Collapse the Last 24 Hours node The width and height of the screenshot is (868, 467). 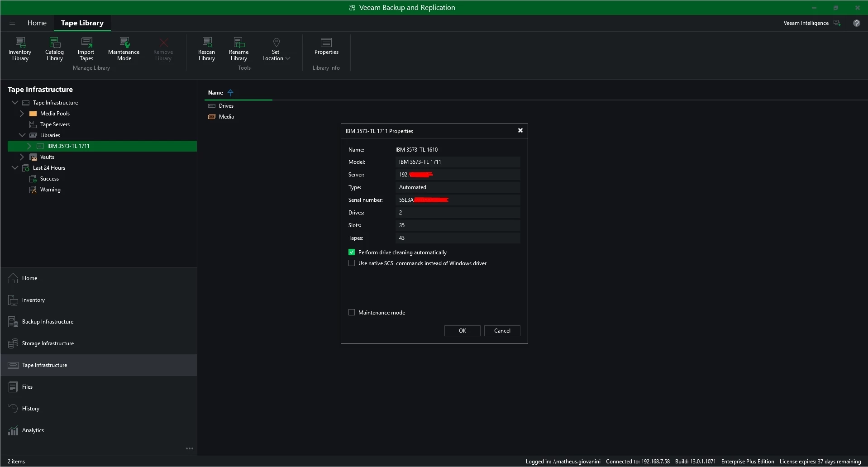tap(15, 168)
